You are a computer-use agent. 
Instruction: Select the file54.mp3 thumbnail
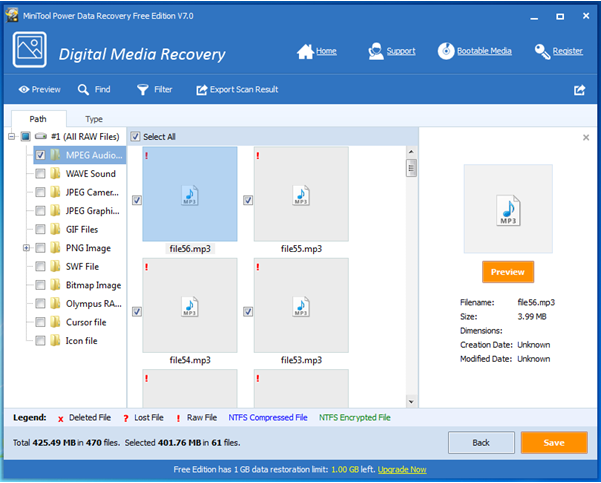click(190, 305)
